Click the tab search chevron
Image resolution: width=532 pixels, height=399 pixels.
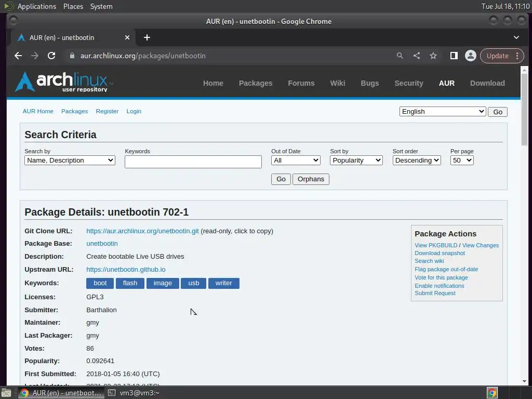(516, 37)
